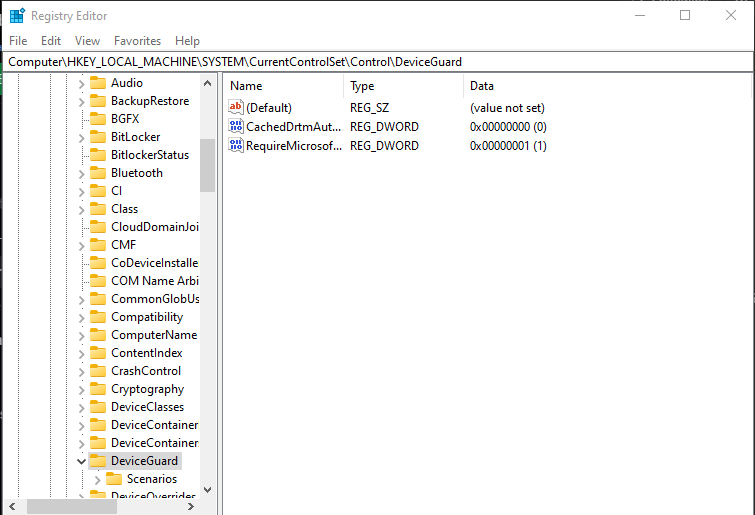Click the tree vertical scrollbar thumb
The height and width of the screenshot is (515, 755).
pos(208,165)
